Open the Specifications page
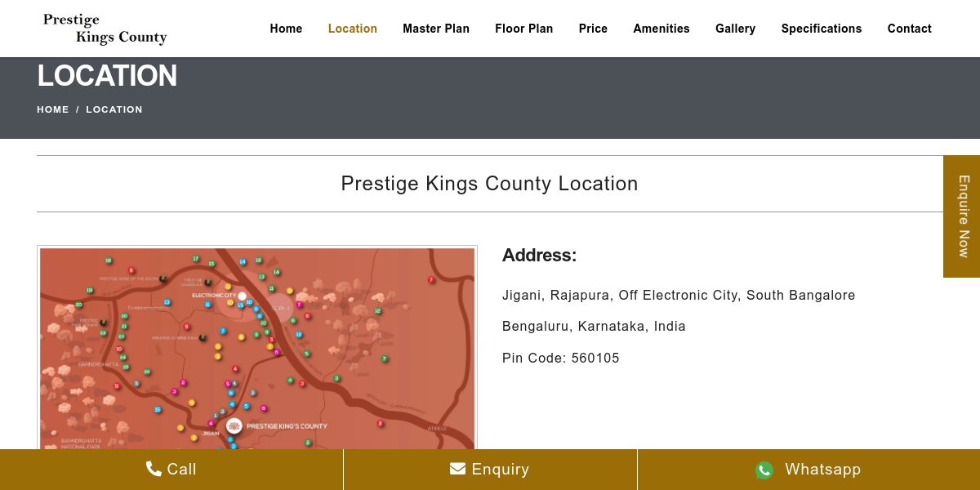The width and height of the screenshot is (980, 490). (821, 29)
